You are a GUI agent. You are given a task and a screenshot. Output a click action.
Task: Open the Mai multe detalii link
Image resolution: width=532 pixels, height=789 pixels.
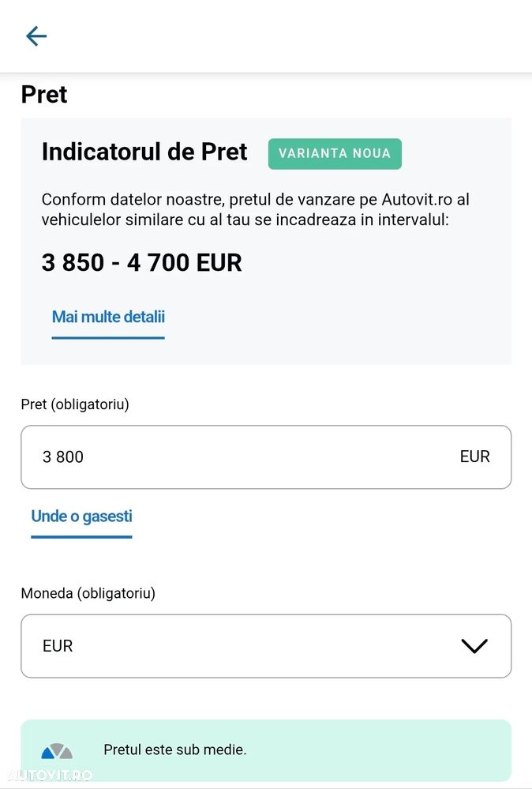[x=108, y=317]
